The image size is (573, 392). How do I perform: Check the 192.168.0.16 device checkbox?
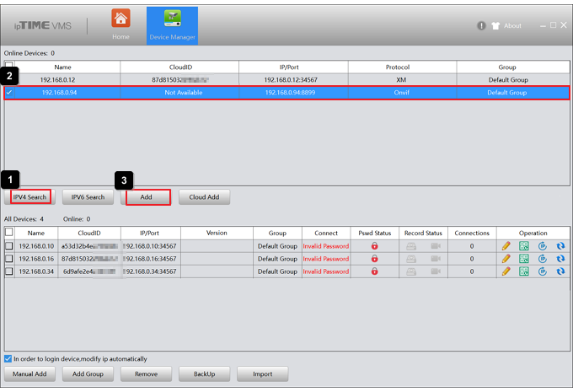[9, 259]
